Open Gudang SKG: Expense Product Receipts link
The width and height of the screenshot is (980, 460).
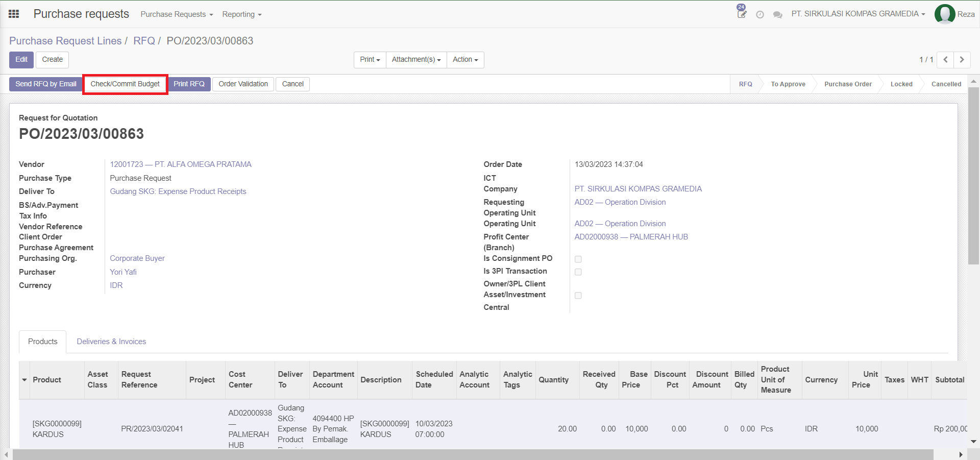(x=178, y=191)
